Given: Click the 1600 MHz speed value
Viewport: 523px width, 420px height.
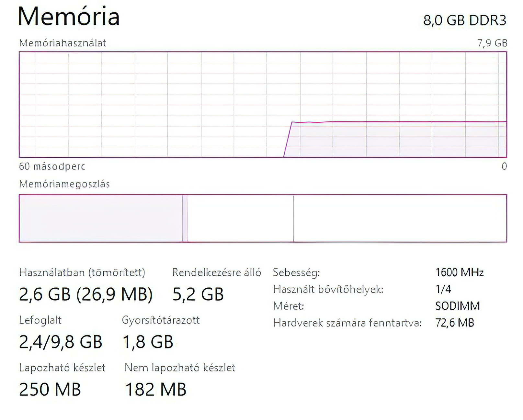Looking at the screenshot, I should pyautogui.click(x=459, y=272).
